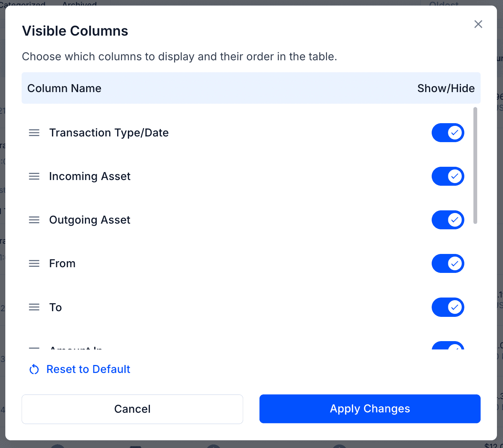Turn off the From column switch
Screen dimensions: 503x448
448,263
